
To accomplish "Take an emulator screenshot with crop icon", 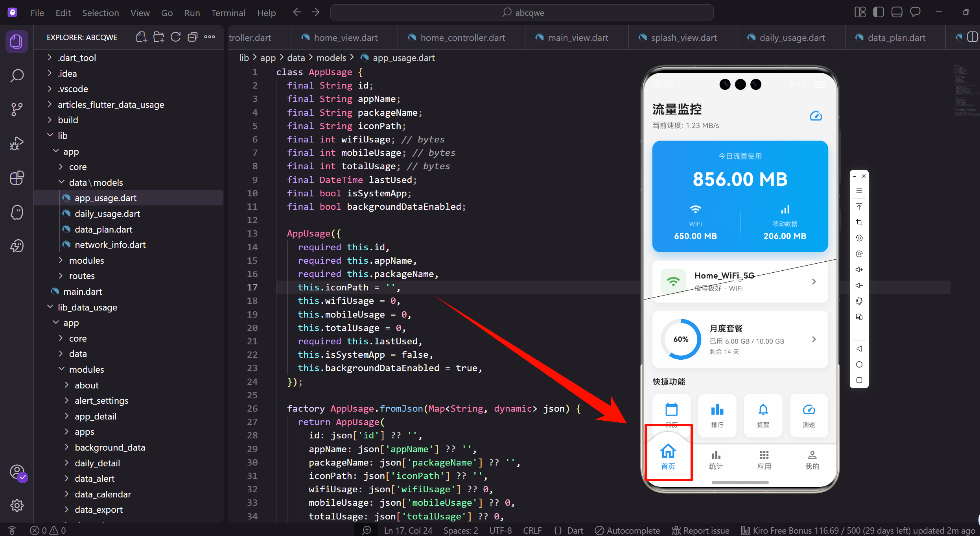I will tap(859, 222).
